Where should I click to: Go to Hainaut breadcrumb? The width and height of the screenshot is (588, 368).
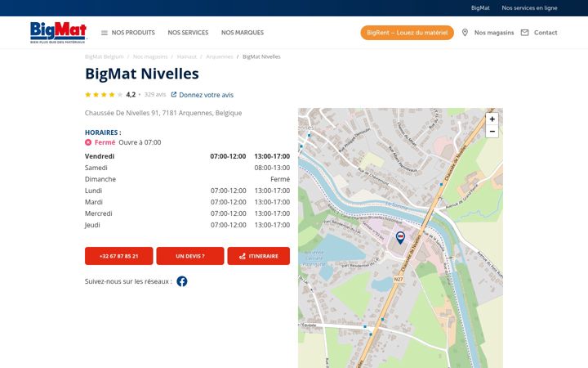click(x=187, y=56)
